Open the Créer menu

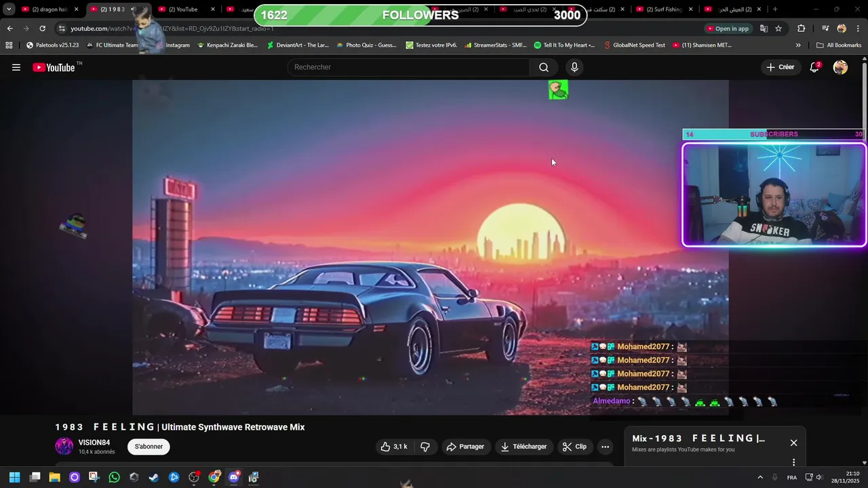coord(780,67)
